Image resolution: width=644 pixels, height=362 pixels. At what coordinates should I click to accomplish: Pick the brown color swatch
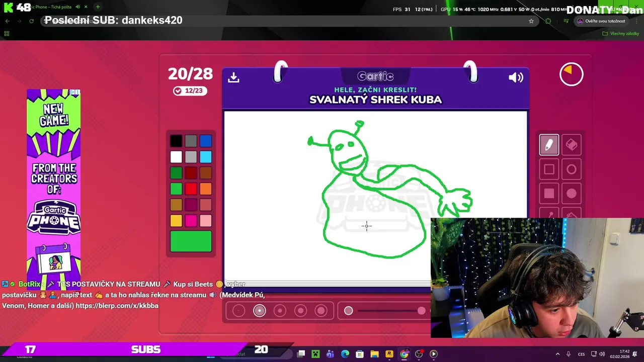(206, 173)
